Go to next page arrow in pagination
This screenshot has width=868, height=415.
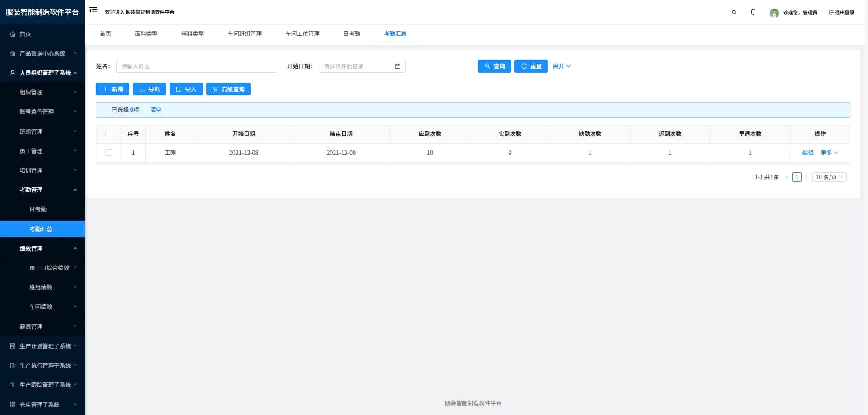click(x=807, y=177)
